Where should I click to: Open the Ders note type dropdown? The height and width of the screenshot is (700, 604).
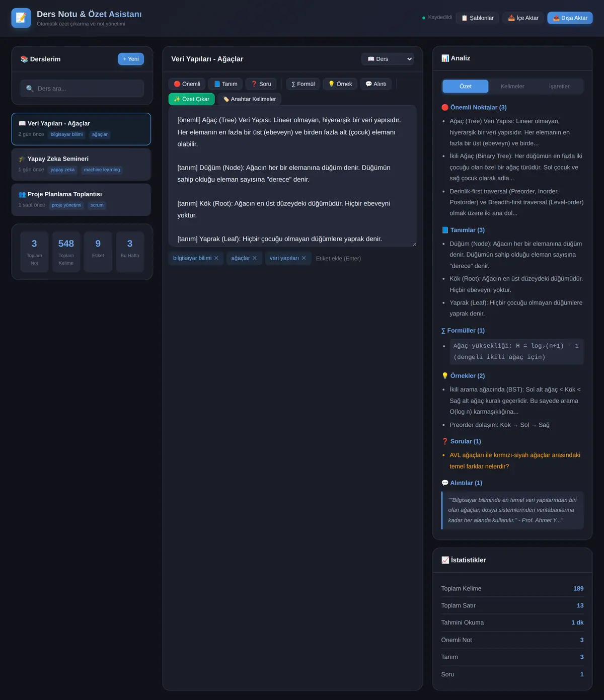tap(388, 59)
